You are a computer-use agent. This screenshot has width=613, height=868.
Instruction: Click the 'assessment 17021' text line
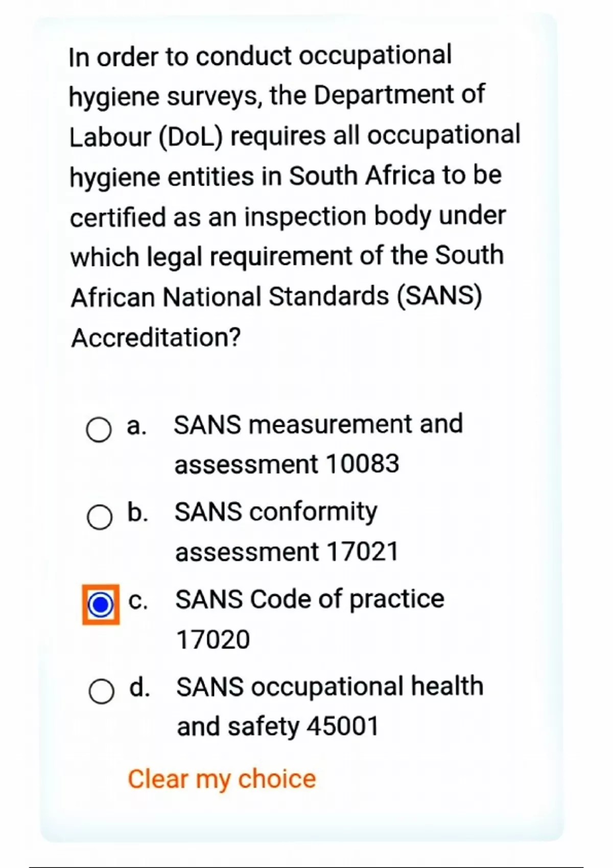pos(287,552)
